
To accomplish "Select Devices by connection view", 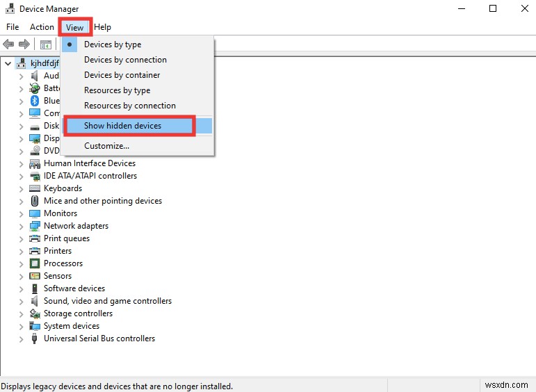I will 138,60.
